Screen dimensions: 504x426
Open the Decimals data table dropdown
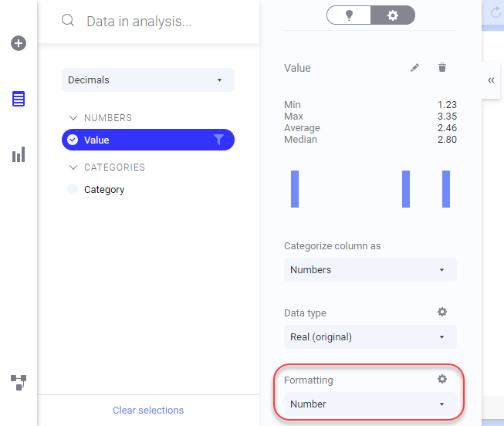[147, 80]
